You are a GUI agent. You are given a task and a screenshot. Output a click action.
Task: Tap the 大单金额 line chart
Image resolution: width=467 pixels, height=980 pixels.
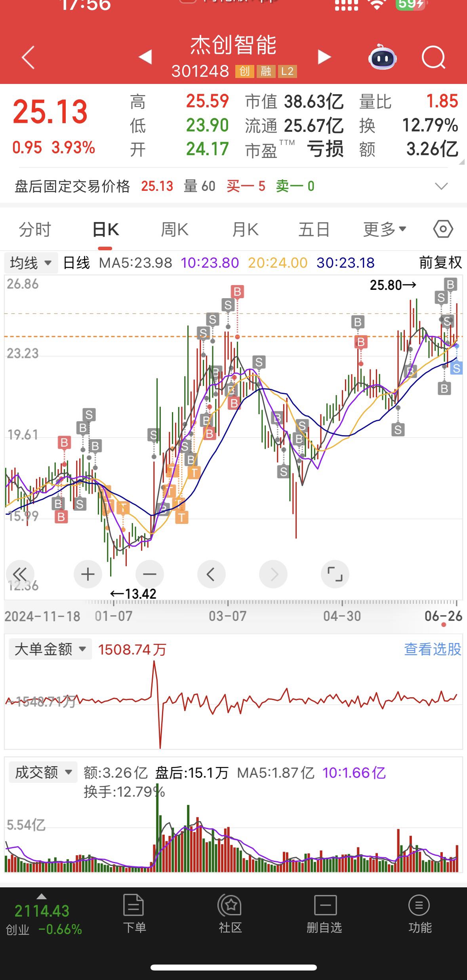(233, 705)
